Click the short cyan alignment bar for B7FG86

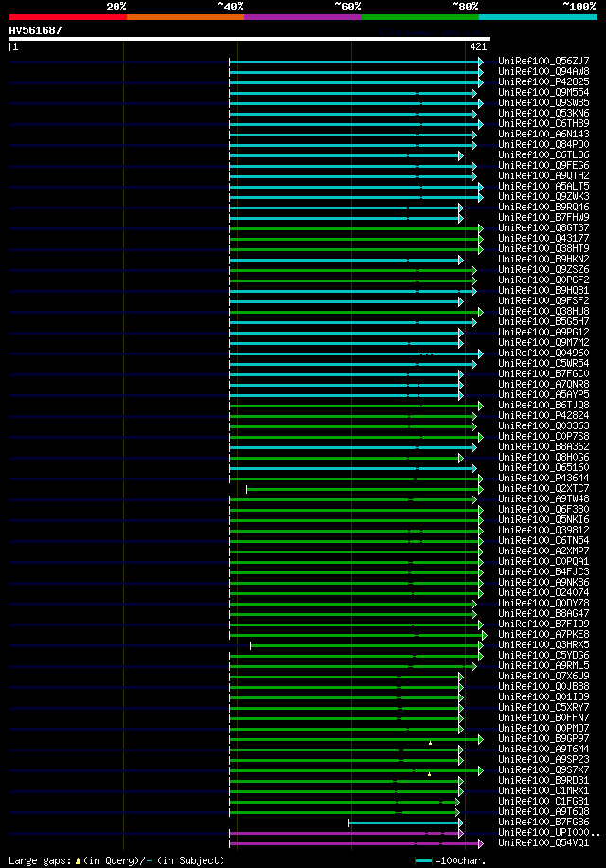click(404, 823)
